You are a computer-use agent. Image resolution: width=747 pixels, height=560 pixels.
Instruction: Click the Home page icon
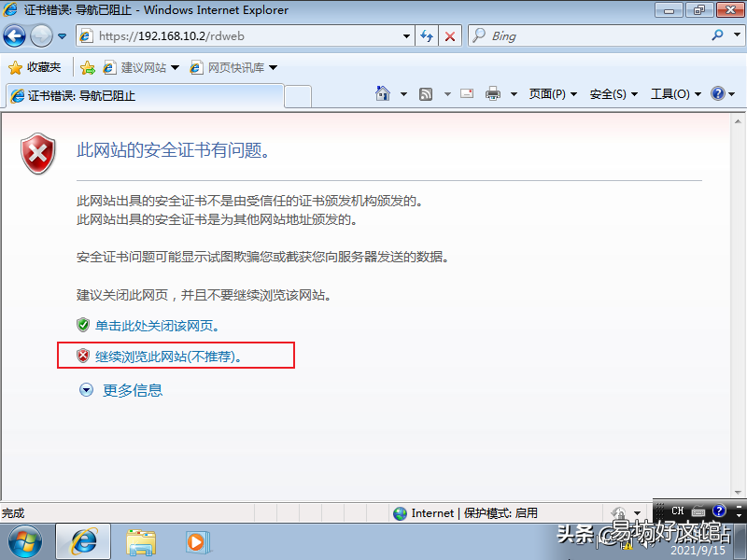[383, 94]
